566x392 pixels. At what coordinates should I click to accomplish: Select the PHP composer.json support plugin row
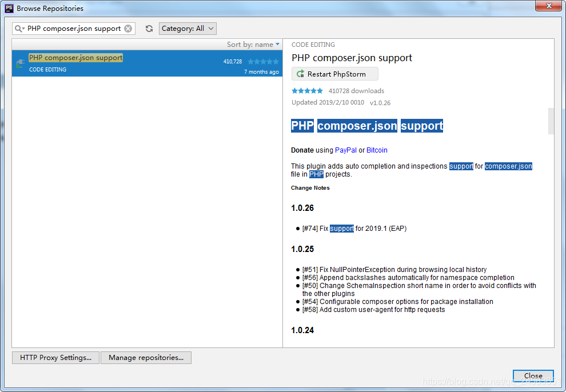tap(147, 63)
